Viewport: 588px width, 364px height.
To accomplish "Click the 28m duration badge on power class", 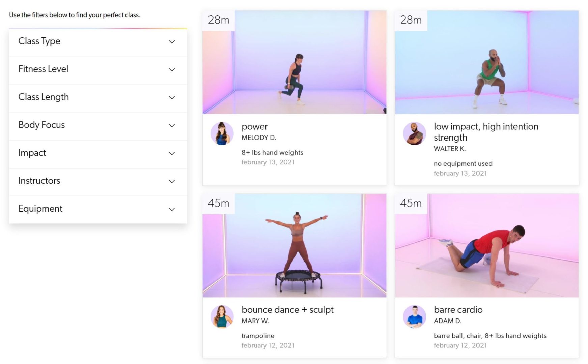I will point(218,20).
